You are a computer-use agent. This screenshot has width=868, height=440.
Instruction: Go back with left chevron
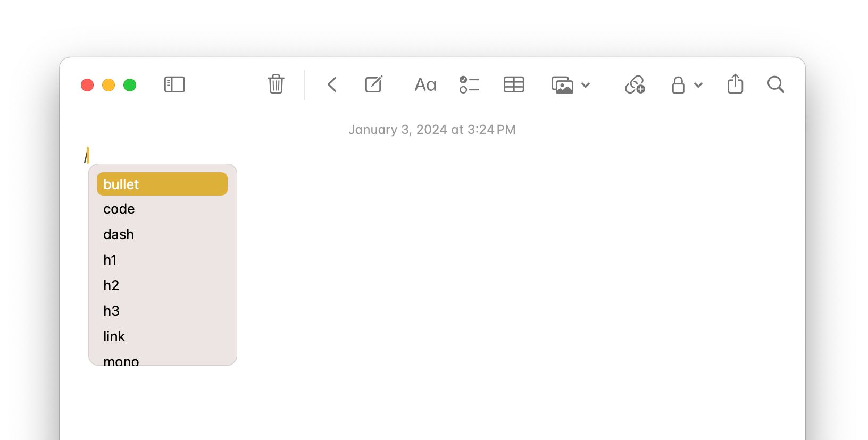point(332,84)
